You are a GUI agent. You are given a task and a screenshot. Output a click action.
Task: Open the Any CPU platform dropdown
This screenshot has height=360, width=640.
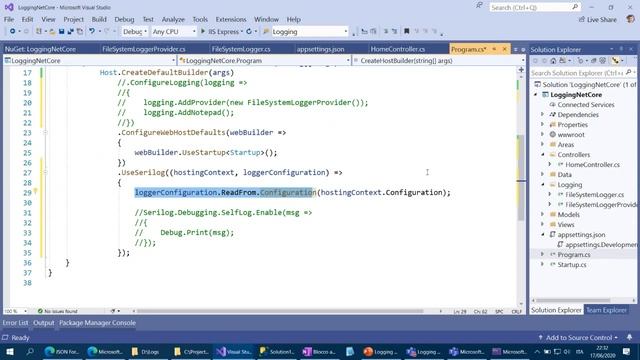pos(174,31)
